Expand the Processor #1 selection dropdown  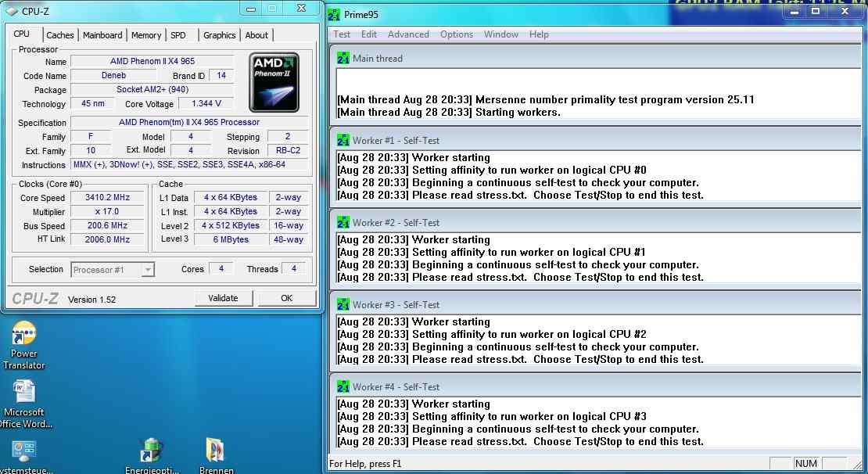(x=147, y=270)
